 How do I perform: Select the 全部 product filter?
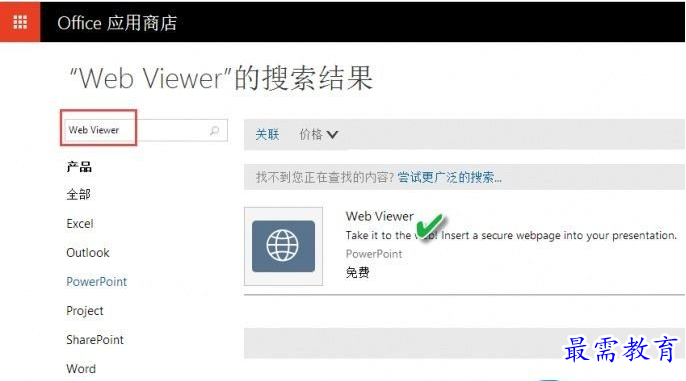pos(78,194)
